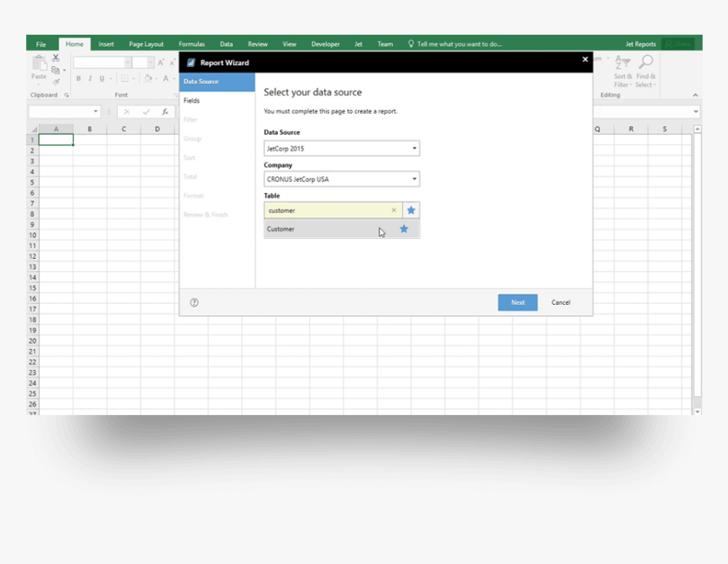Image resolution: width=728 pixels, height=564 pixels.
Task: Open the Data ribbon tab
Action: coord(226,44)
